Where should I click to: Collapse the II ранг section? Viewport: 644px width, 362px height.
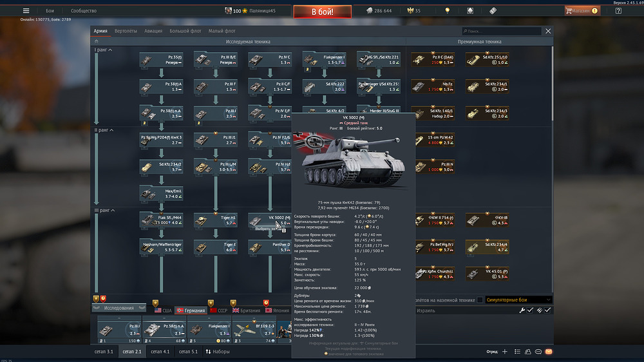112,130
